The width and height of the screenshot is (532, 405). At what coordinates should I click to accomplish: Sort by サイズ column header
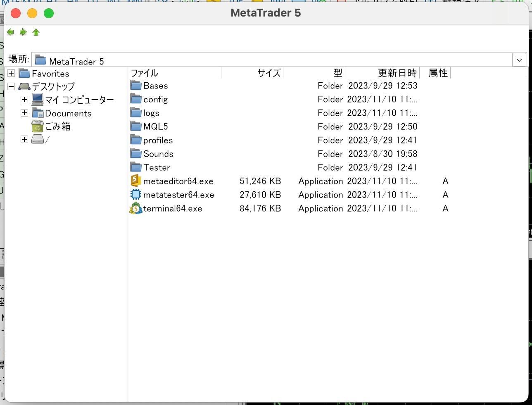252,73
